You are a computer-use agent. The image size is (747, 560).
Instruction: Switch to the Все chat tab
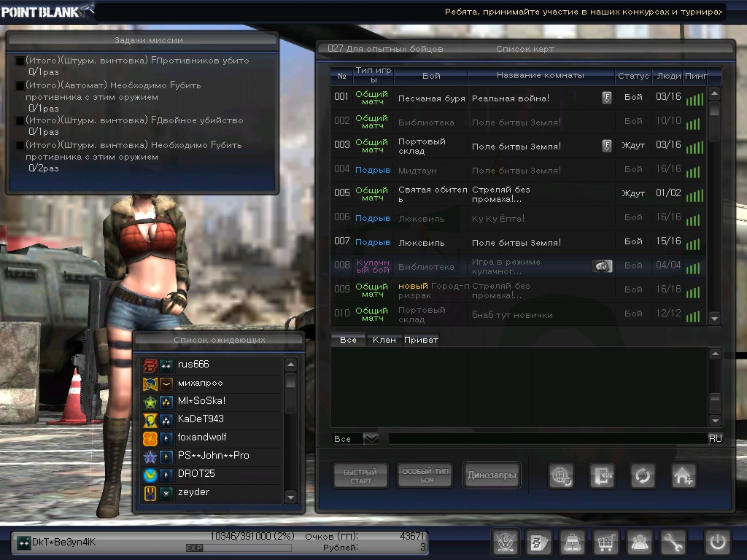(x=348, y=340)
